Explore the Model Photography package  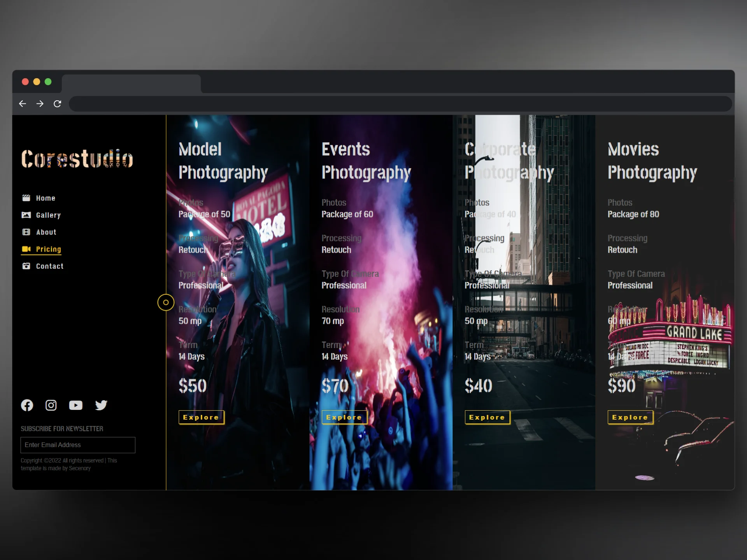(201, 417)
